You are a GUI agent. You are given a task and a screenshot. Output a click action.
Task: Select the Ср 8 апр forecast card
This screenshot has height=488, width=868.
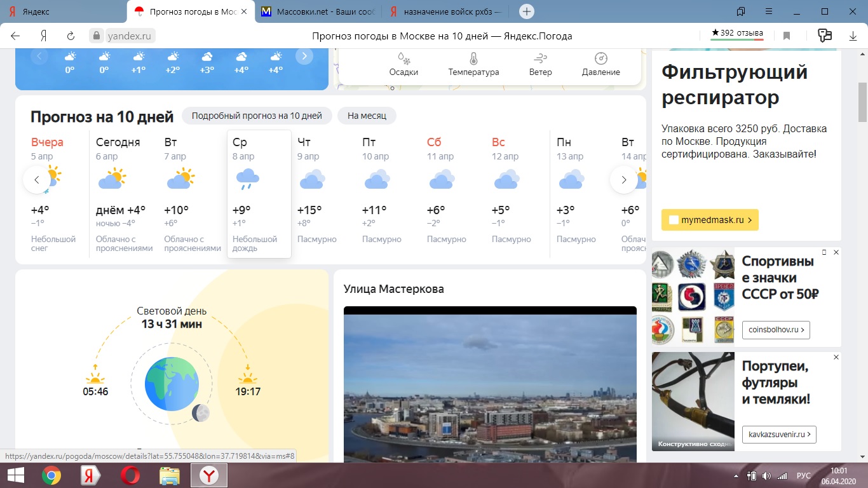tap(259, 194)
